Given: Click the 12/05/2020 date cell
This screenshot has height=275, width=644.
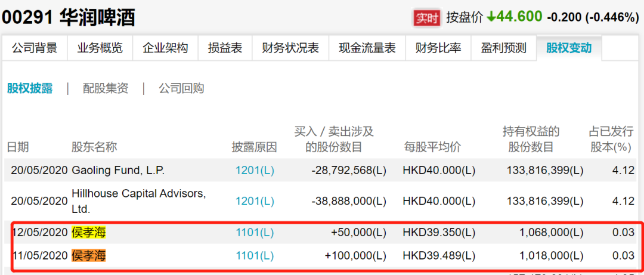Looking at the screenshot, I should (40, 233).
